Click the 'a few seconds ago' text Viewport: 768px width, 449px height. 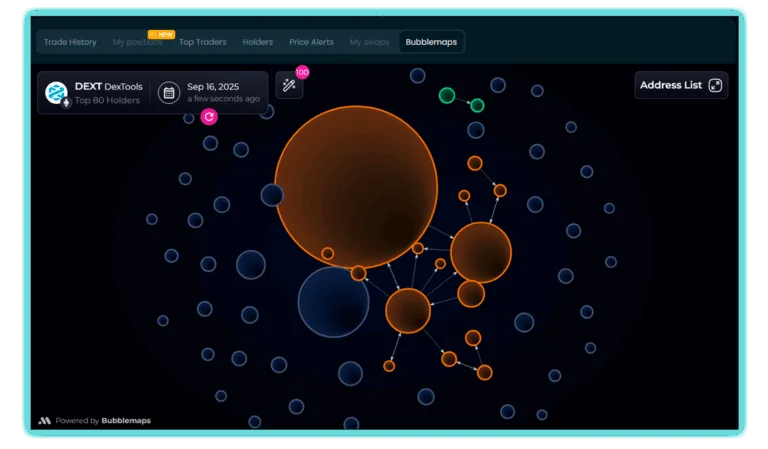(x=223, y=99)
